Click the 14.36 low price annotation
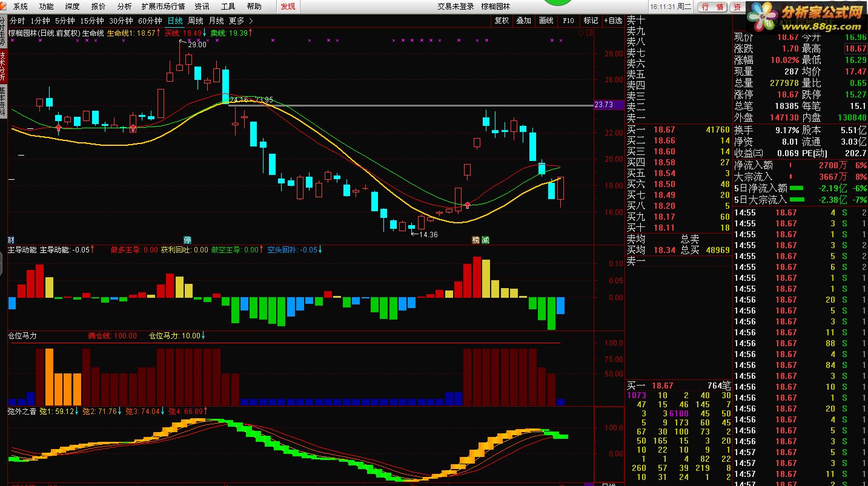 pyautogui.click(x=428, y=234)
